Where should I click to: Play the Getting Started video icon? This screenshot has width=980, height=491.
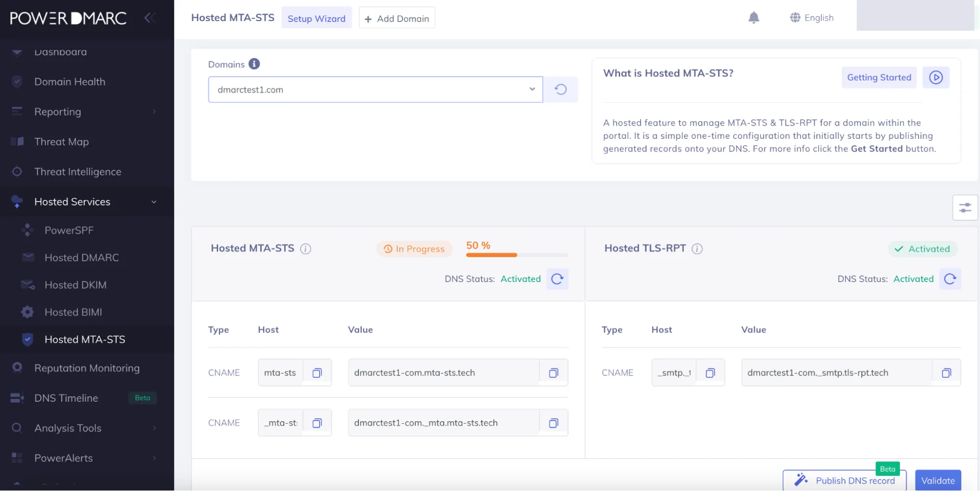tap(935, 78)
